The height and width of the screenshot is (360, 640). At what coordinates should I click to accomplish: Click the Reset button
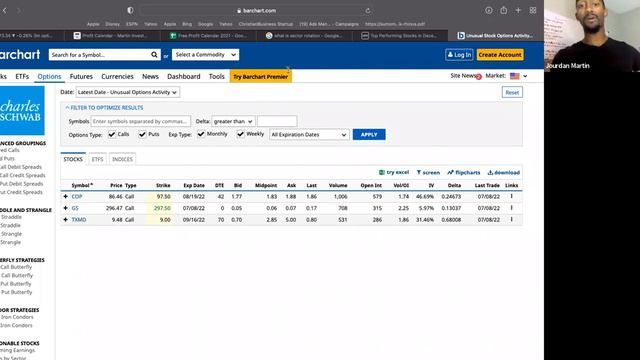512,92
